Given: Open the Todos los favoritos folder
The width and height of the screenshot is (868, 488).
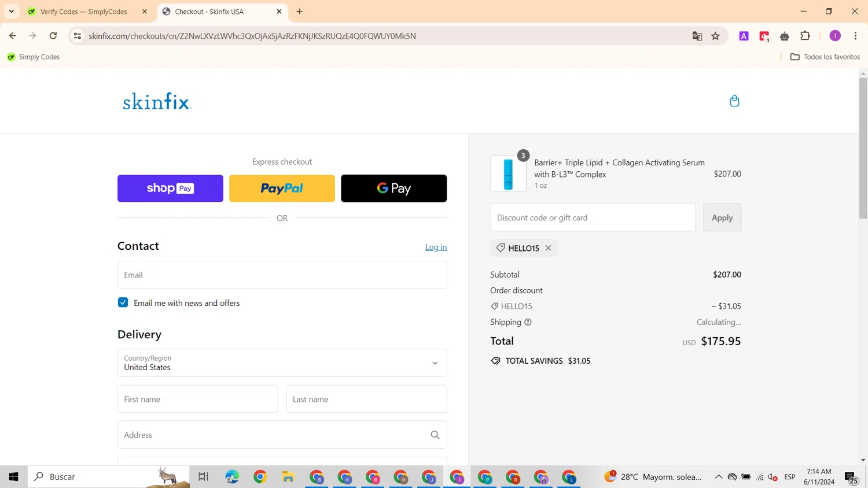Looking at the screenshot, I should pos(825,57).
